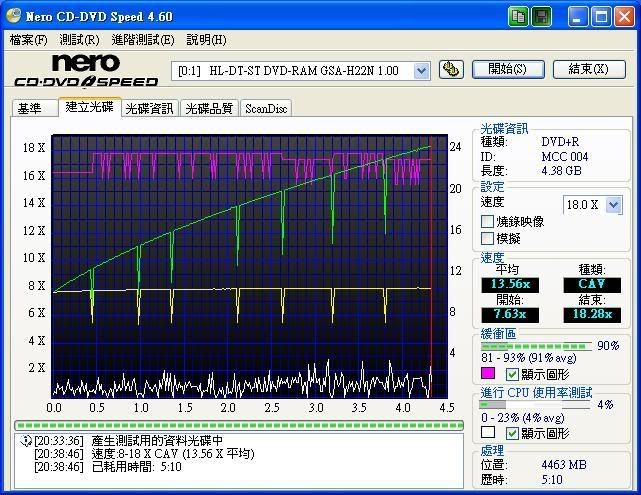Click the position value 4463 MB

click(x=564, y=465)
